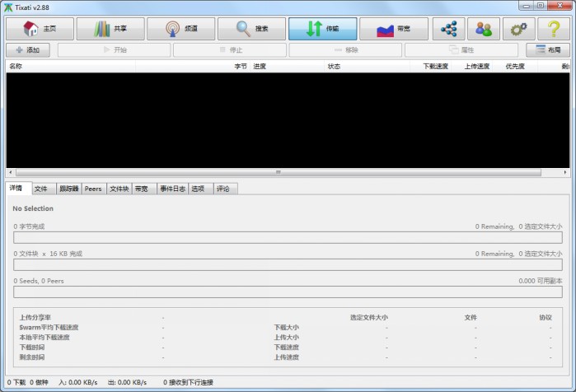The image size is (576, 392).
Task: Switch to 传输 transfers view
Action: [x=323, y=29]
